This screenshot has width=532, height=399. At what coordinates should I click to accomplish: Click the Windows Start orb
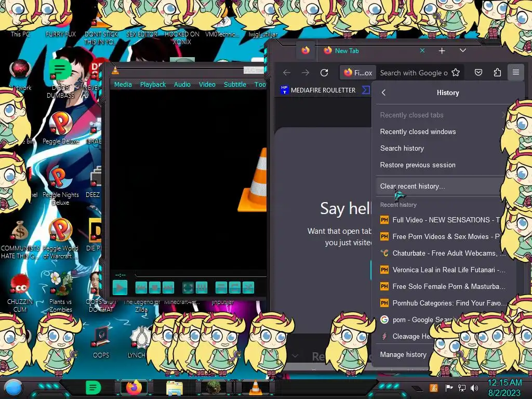pyautogui.click(x=14, y=388)
